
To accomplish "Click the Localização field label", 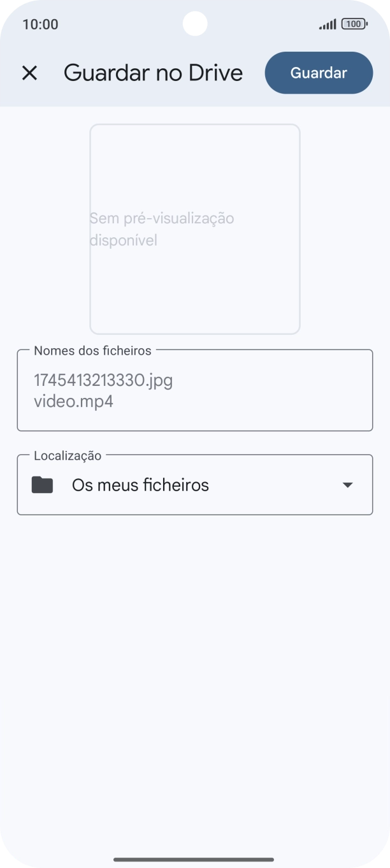I will 68,455.
